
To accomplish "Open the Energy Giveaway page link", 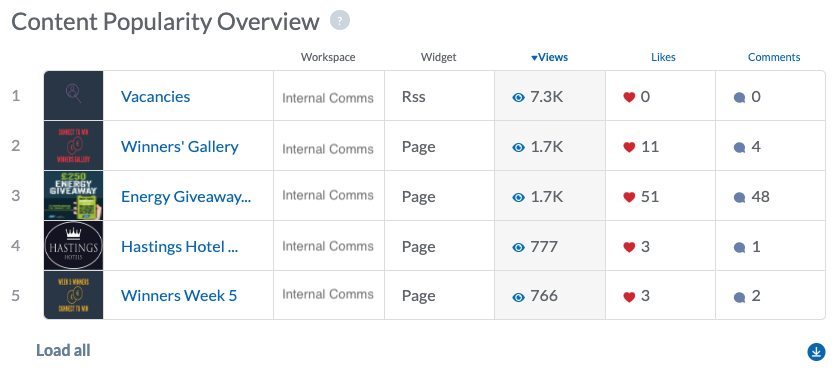I will click(x=186, y=197).
